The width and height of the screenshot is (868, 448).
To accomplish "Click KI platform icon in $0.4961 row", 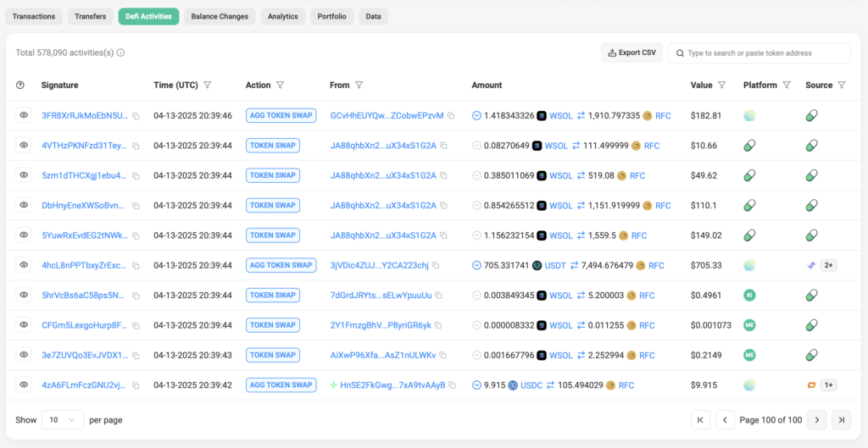I will pyautogui.click(x=749, y=296).
